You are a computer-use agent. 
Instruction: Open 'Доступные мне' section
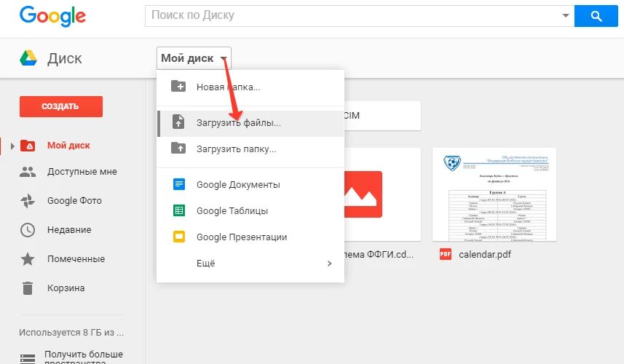pos(82,172)
